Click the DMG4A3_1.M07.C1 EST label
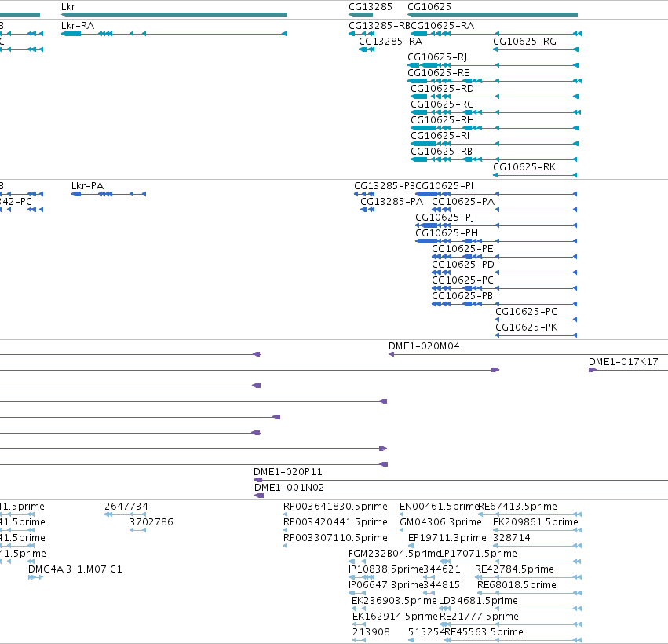Image resolution: width=668 pixels, height=644 pixels. [75, 569]
